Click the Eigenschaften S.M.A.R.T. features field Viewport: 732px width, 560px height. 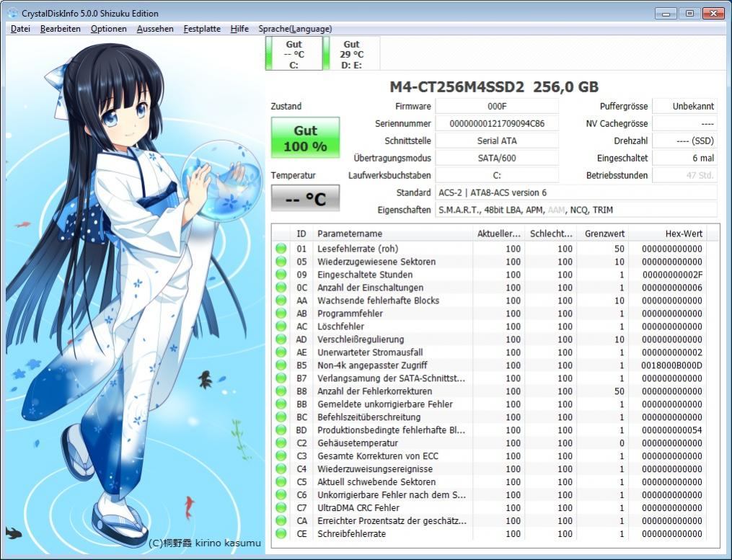click(x=576, y=210)
